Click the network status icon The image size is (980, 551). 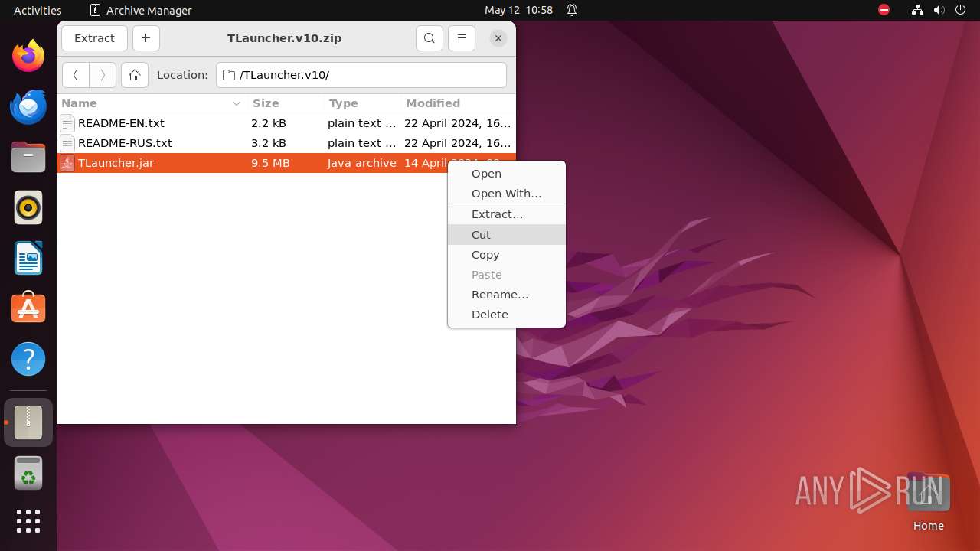pyautogui.click(x=917, y=10)
